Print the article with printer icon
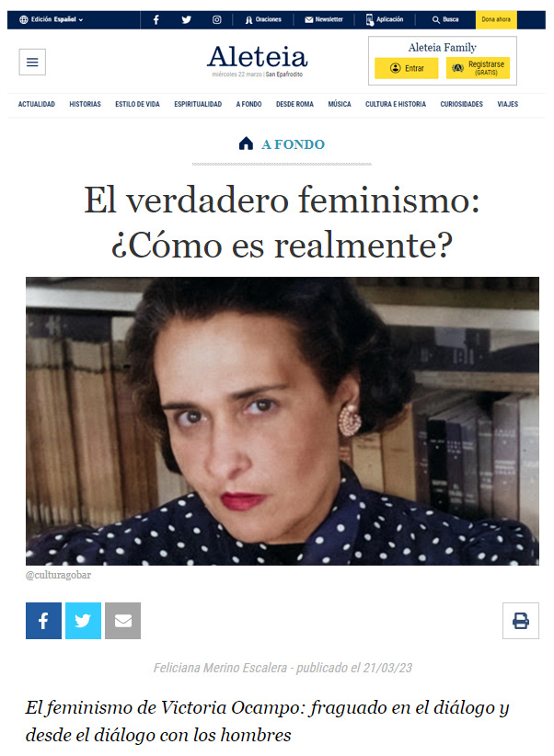 click(x=520, y=621)
